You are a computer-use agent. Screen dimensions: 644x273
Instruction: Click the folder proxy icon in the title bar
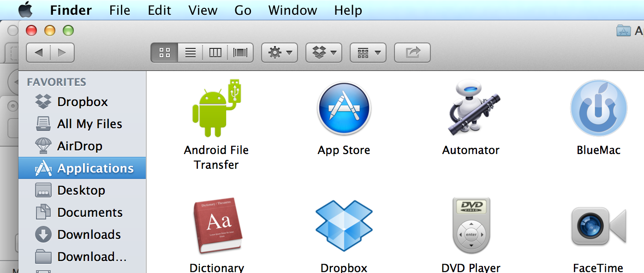coord(624,30)
